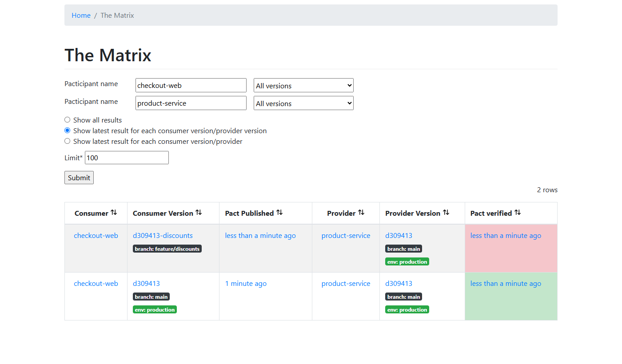Click the '2 rows' count text
622x364 pixels.
547,190
